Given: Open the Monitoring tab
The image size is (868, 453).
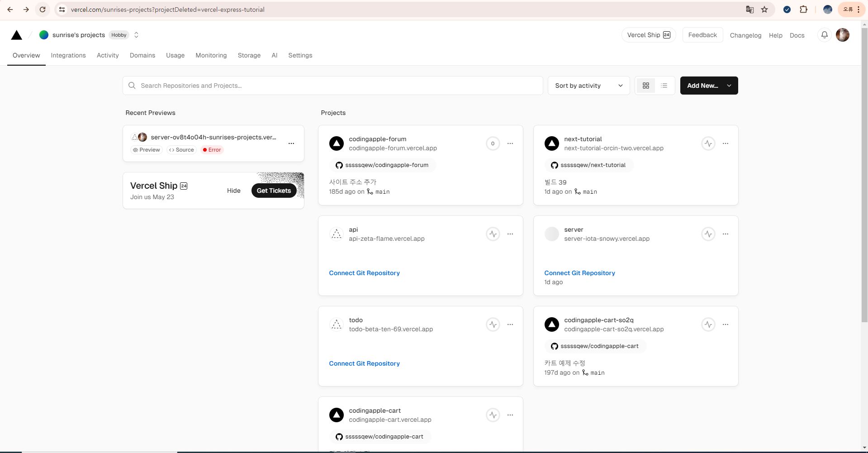Looking at the screenshot, I should click(211, 55).
